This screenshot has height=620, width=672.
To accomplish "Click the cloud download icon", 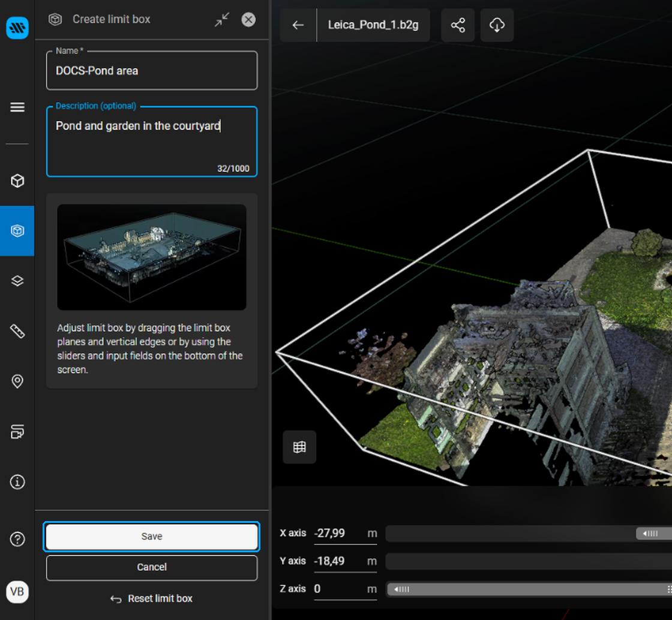I will pos(497,25).
